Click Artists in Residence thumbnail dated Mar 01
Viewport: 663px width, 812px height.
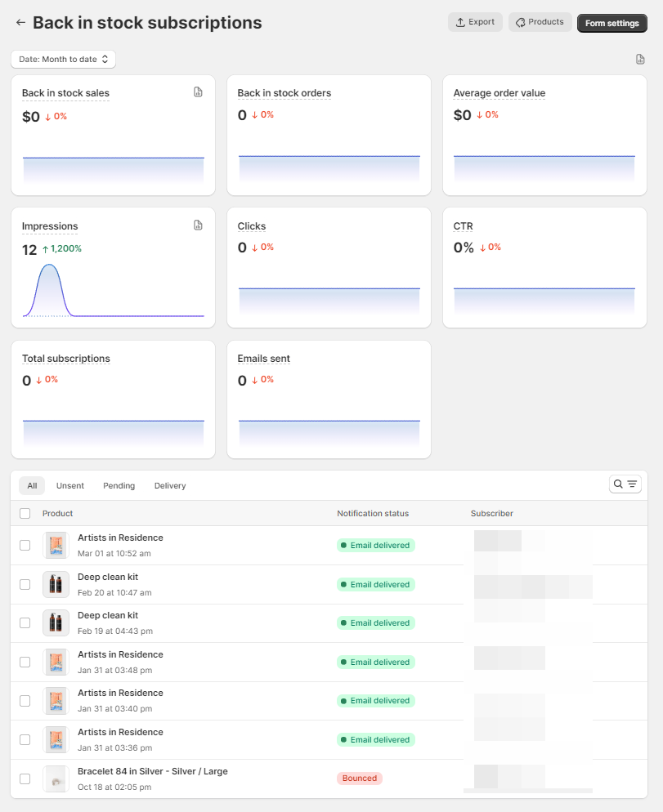click(x=56, y=546)
